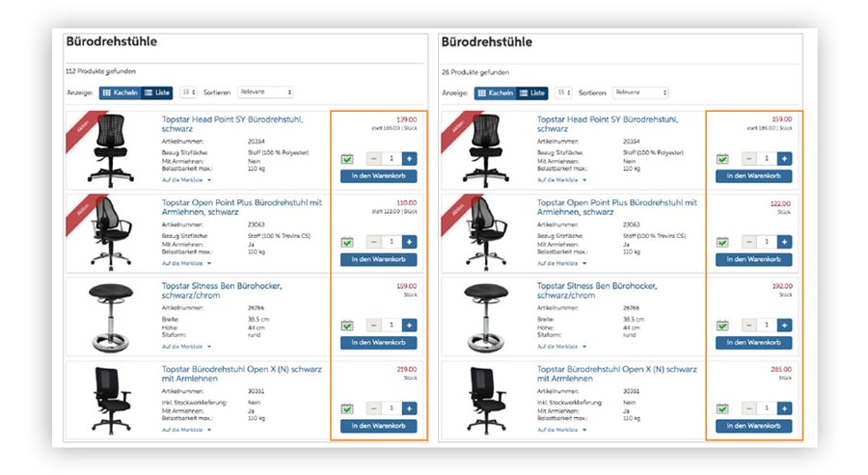The width and height of the screenshot is (868, 475).
Task: Decrease quantity of the 192.00 Sitness Ben Bürohocker
Action: click(x=749, y=325)
